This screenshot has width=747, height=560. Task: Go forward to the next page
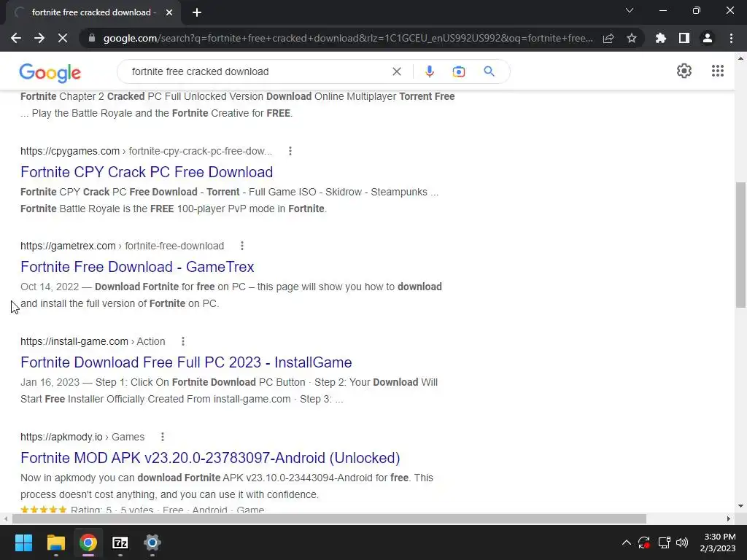click(x=39, y=38)
